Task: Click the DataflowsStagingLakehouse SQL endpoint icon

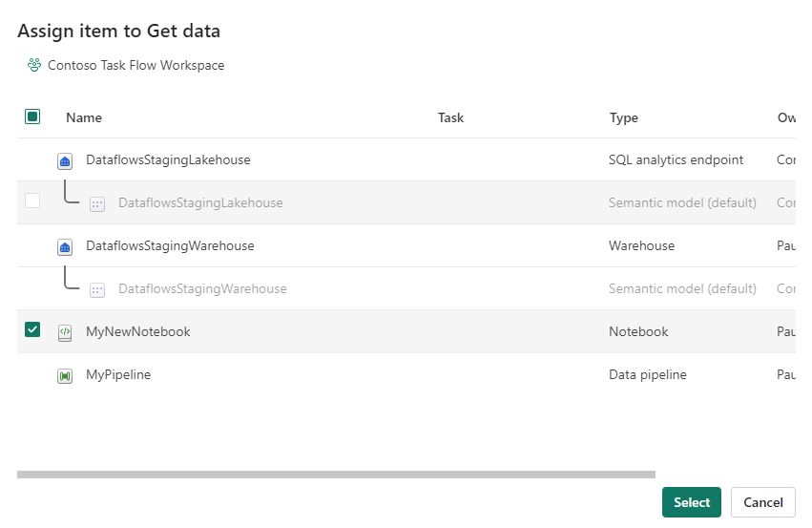Action: pyautogui.click(x=65, y=160)
